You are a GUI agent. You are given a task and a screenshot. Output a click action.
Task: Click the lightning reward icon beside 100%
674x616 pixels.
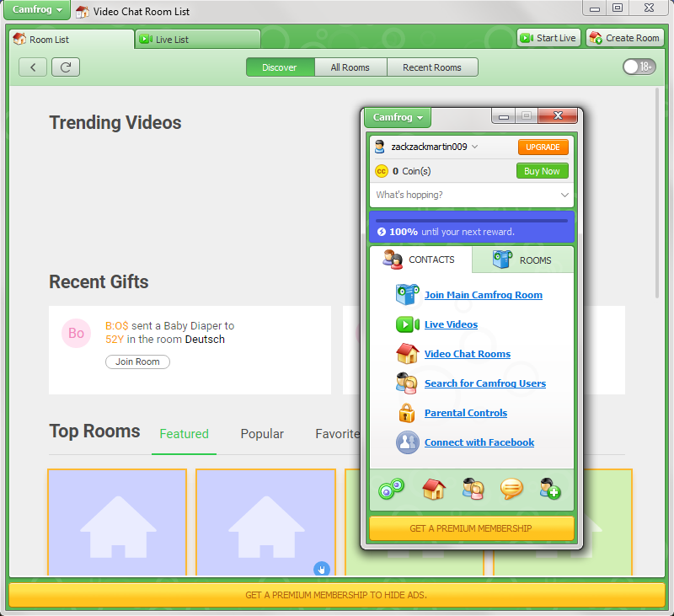click(382, 232)
